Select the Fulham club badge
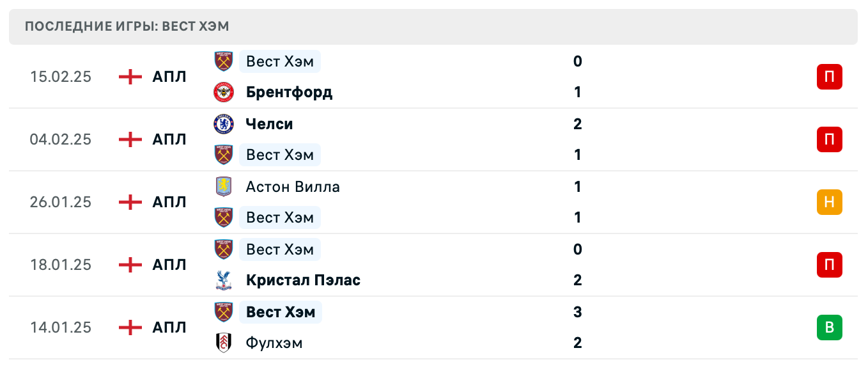The image size is (868, 371). click(x=223, y=343)
